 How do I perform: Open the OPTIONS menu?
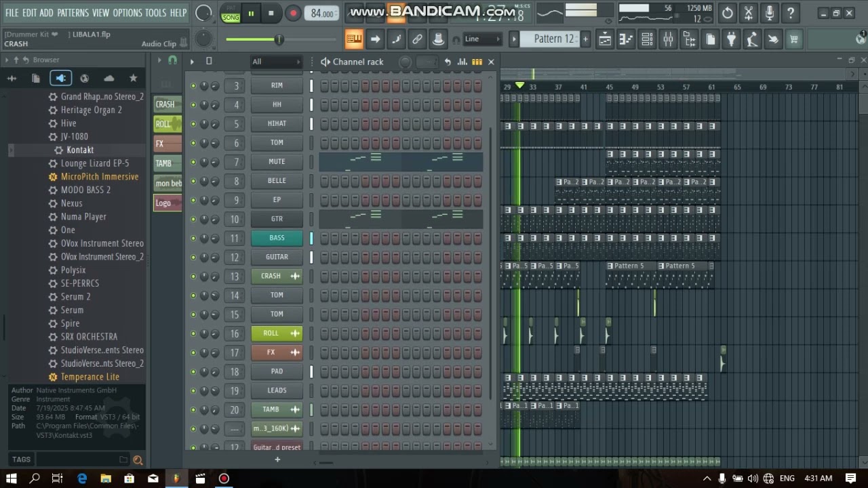[127, 13]
